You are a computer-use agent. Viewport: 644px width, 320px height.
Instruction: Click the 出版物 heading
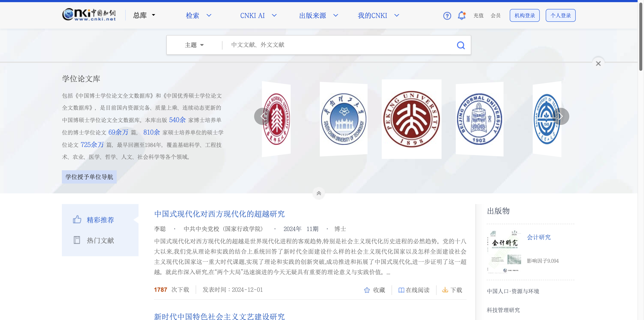point(498,211)
